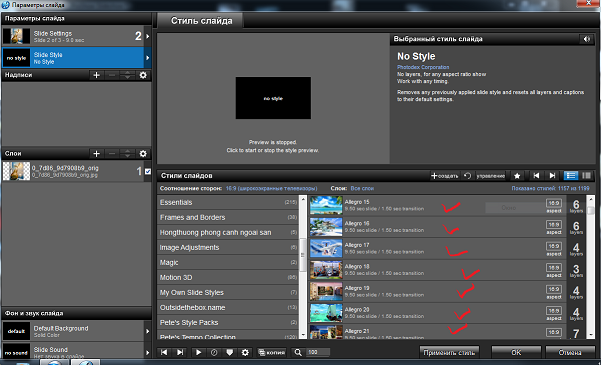
Task: Select the Frames and Borders category
Action: point(228,217)
